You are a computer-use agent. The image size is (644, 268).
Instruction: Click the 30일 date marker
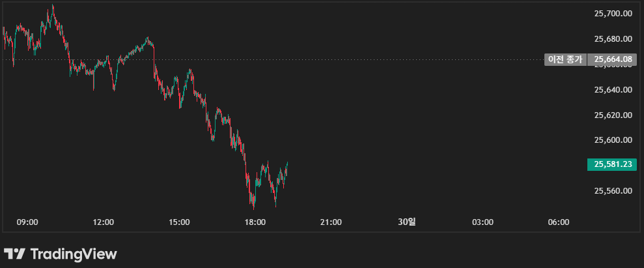tap(406, 222)
